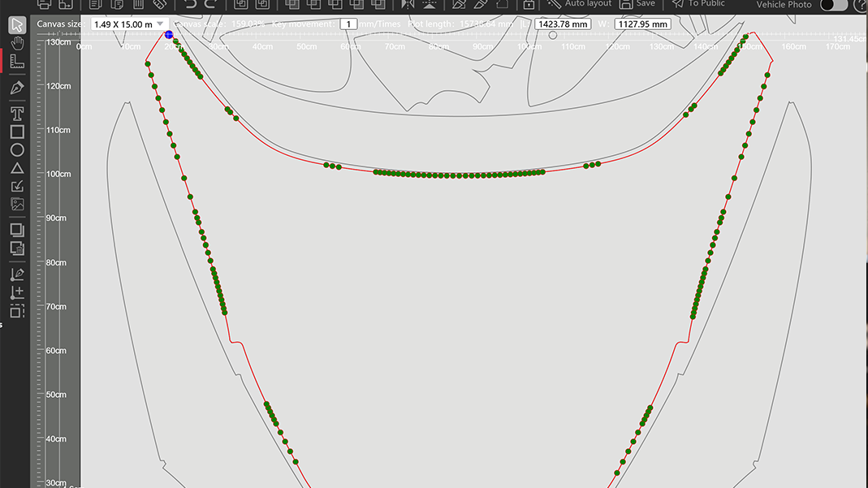Click the insert image tool
Screen dimensions: 868x488
tap(17, 205)
